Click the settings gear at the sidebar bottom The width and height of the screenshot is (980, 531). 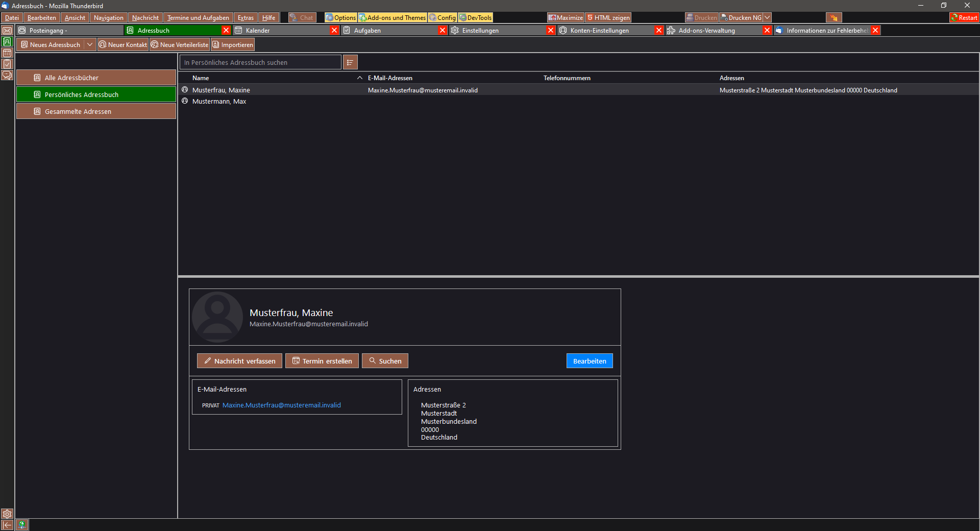tap(7, 514)
